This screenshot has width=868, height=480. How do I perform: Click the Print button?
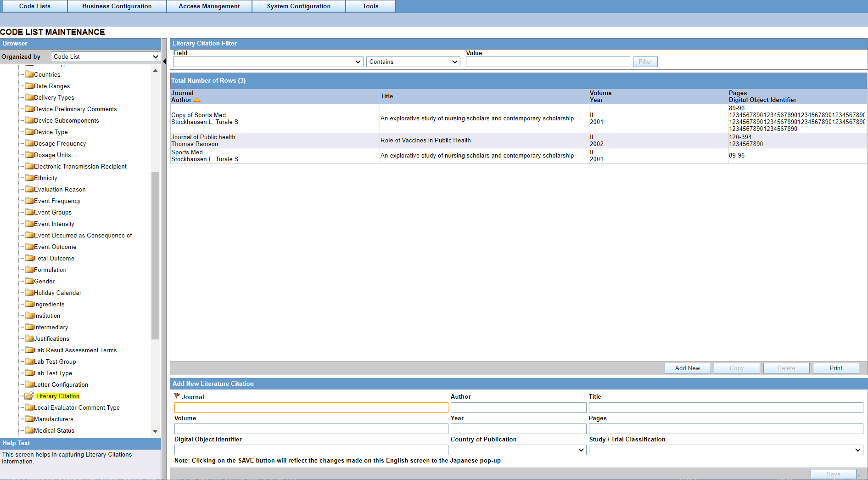(835, 368)
